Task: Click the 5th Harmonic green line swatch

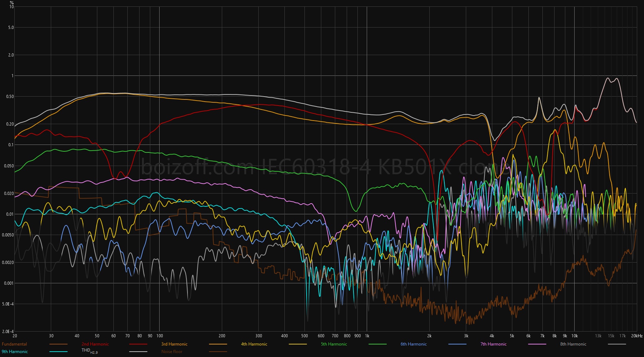Action: (x=377, y=344)
